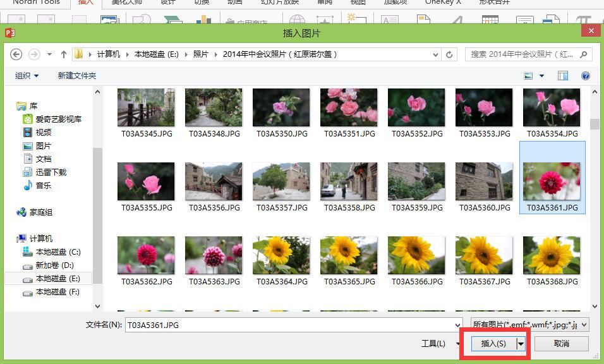Click the 取消 button

pyautogui.click(x=561, y=344)
